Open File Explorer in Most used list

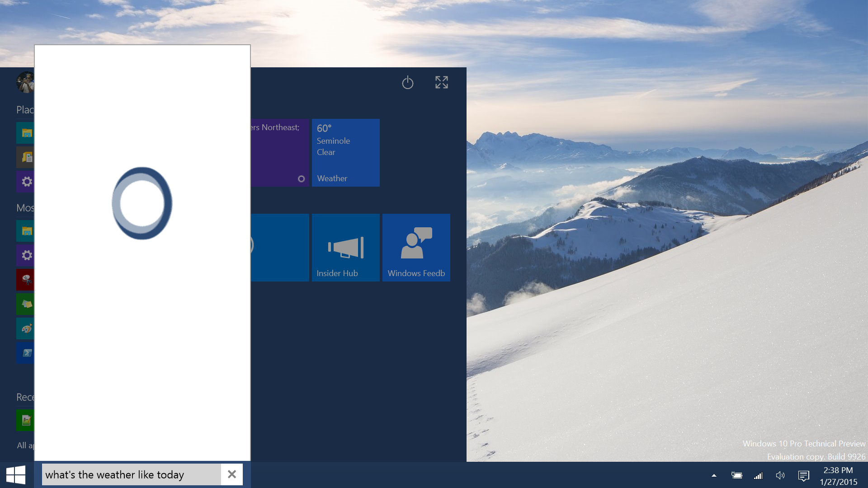[x=25, y=231]
